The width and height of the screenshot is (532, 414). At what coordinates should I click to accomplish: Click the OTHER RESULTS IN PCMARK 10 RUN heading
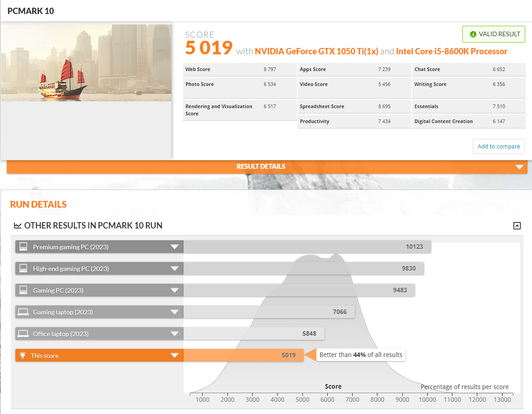coord(93,225)
